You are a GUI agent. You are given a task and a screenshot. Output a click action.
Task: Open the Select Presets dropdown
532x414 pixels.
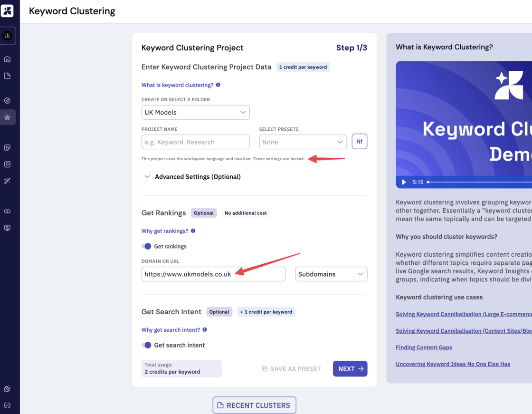point(303,142)
